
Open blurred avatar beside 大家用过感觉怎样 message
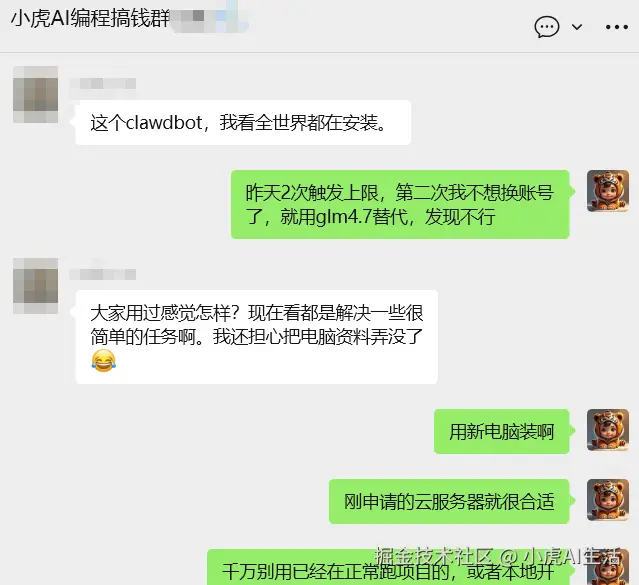35,285
